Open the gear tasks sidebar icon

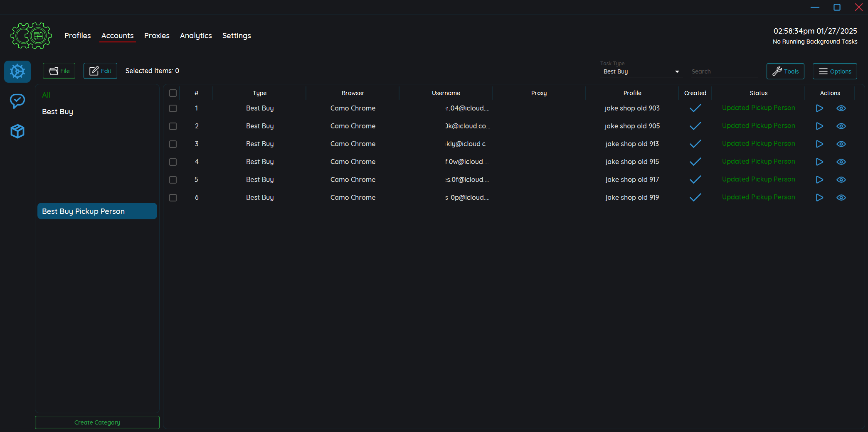[17, 71]
